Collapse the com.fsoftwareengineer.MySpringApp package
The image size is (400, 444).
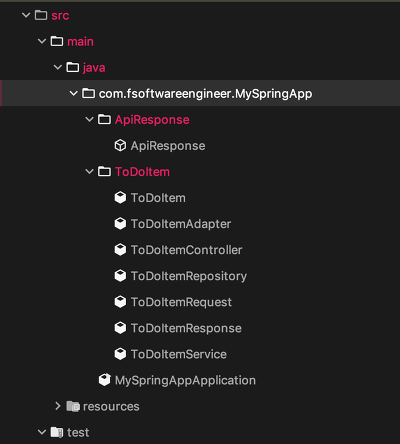pyautogui.click(x=74, y=93)
